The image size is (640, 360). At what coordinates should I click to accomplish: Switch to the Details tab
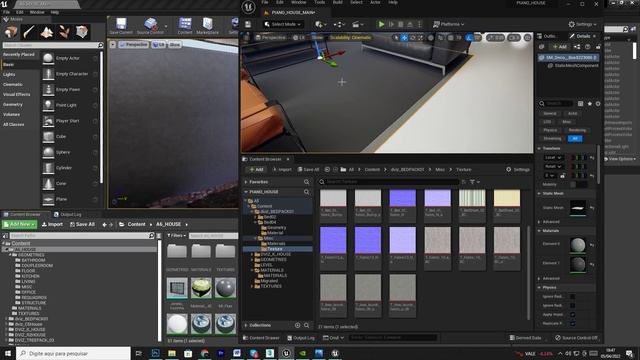[583, 36]
